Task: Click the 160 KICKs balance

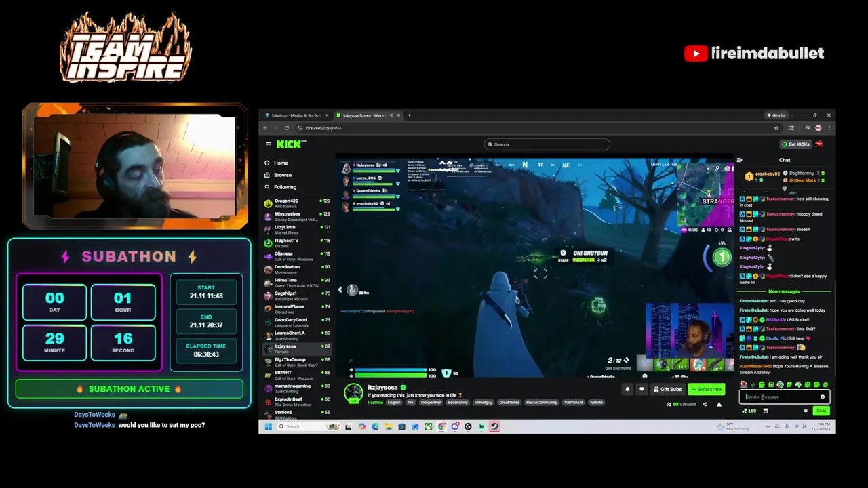Action: pyautogui.click(x=749, y=411)
